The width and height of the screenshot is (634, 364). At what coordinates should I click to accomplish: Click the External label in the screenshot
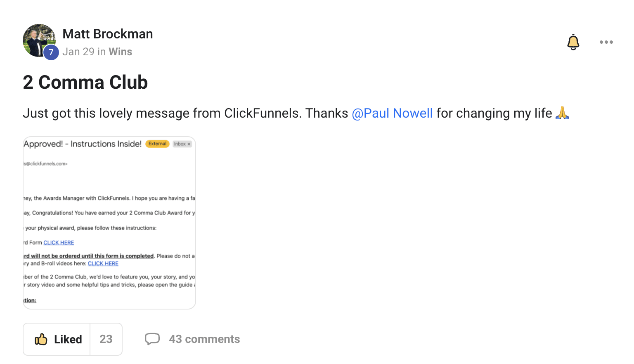coord(157,144)
